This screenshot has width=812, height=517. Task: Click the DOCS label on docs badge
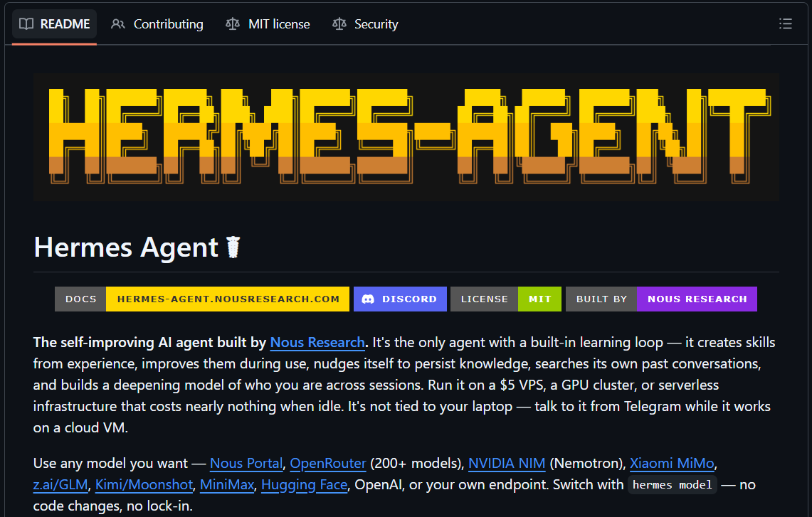pos(81,299)
